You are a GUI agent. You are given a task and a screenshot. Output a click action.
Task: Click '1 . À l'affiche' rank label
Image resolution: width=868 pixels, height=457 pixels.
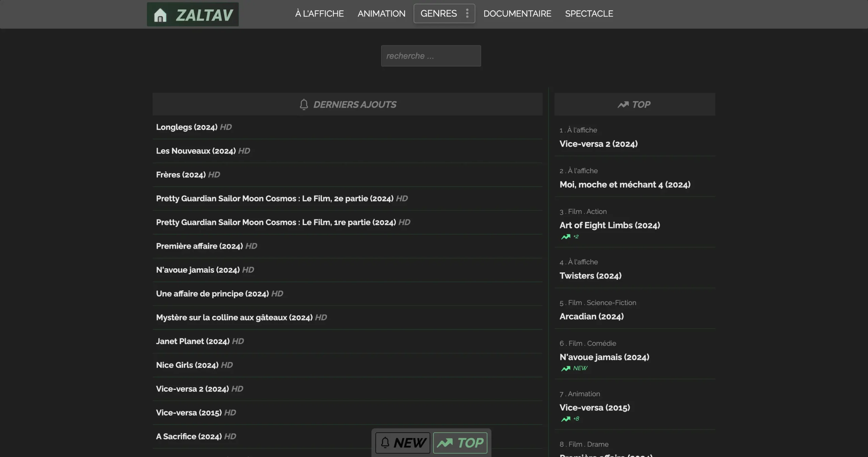click(x=578, y=130)
